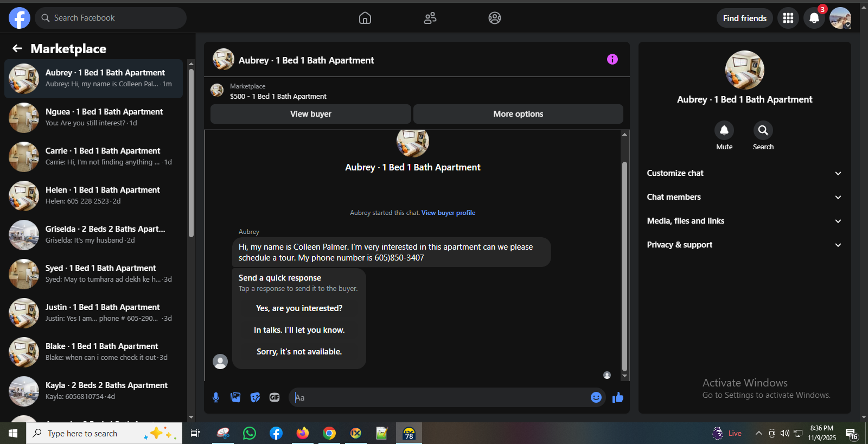Click the conversation list scrollbar thumb
The image size is (868, 444).
coord(191,152)
